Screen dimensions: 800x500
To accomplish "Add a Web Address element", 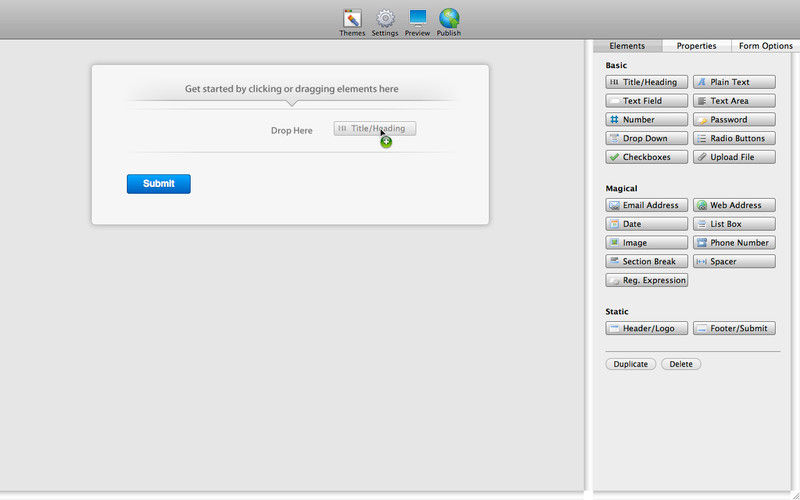I will (x=734, y=205).
